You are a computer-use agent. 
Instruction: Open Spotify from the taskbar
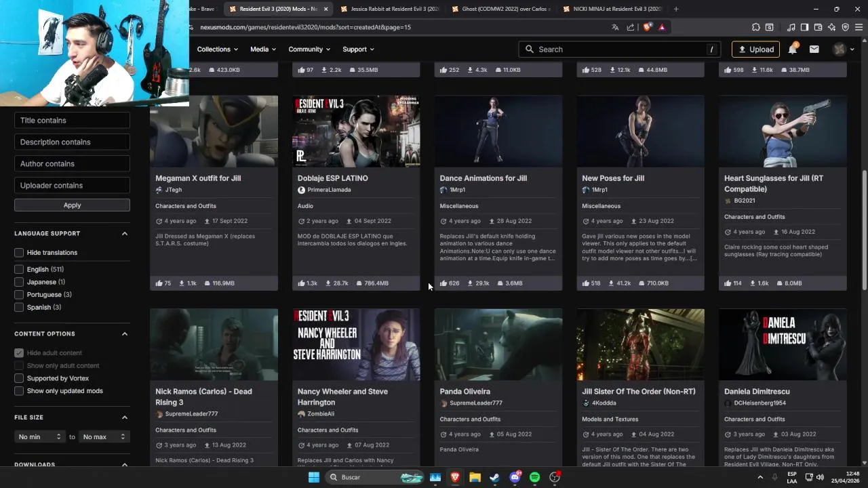(534, 477)
